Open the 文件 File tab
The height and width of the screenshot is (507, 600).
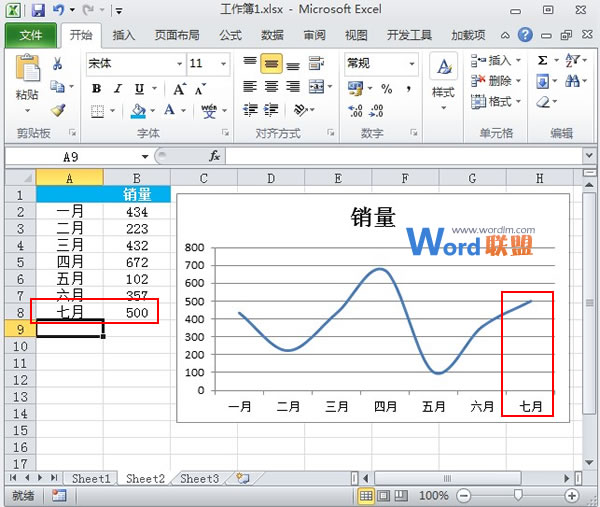point(31,35)
